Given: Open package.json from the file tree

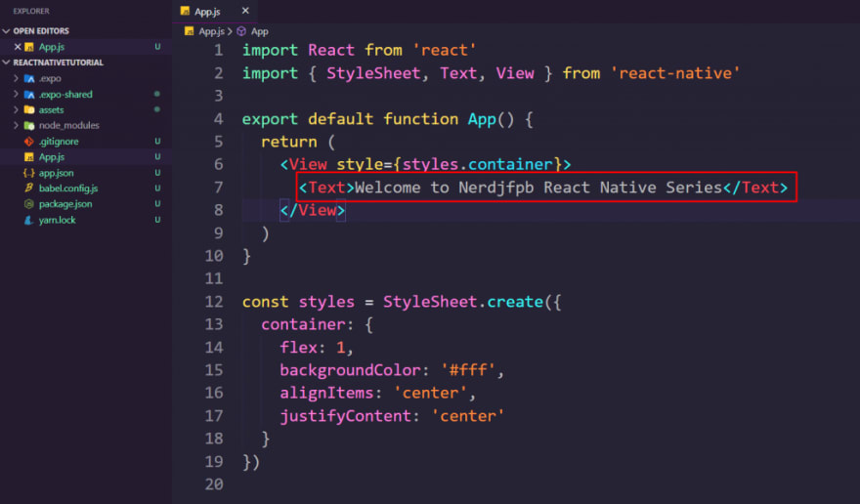Looking at the screenshot, I should [x=65, y=204].
